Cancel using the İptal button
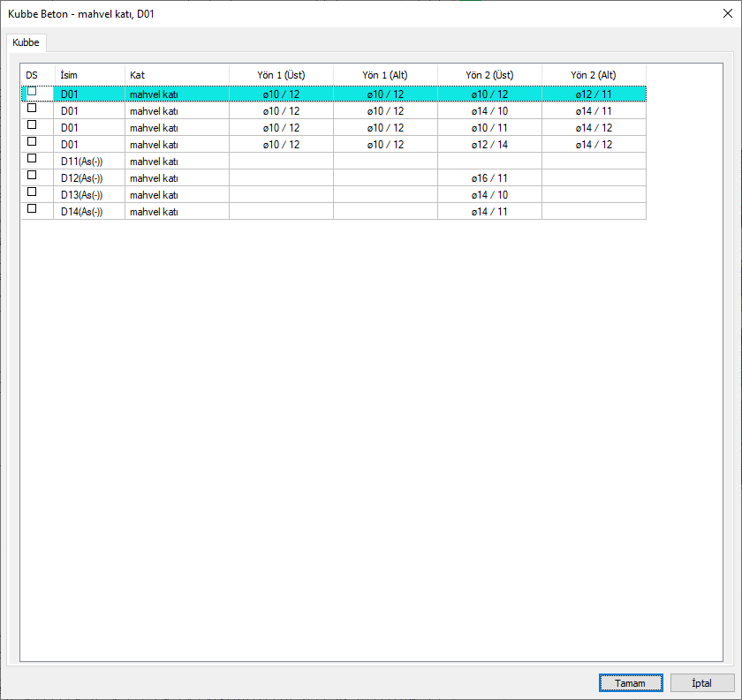This screenshot has width=742, height=700. [701, 683]
